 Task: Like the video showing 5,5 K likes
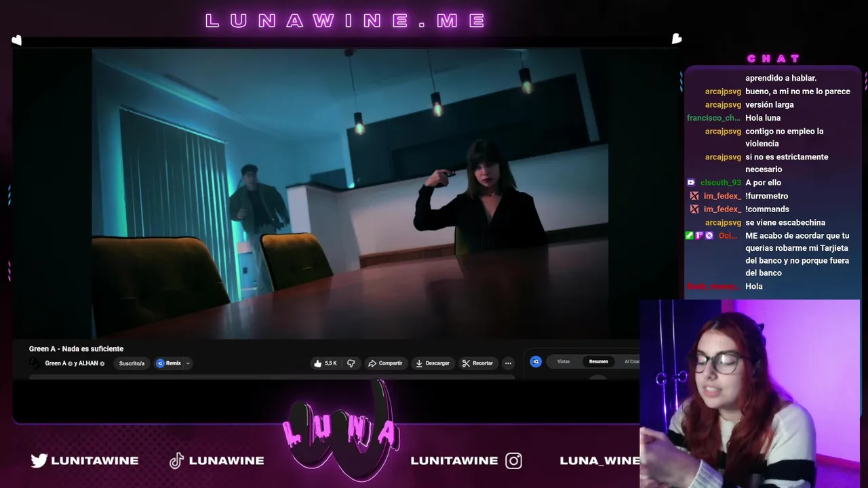pyautogui.click(x=325, y=363)
